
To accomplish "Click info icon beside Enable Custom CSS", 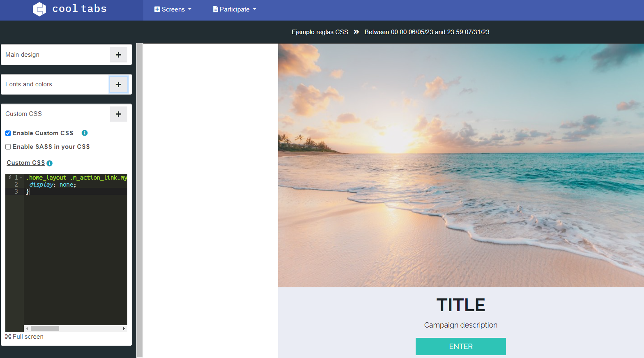I will tap(85, 133).
